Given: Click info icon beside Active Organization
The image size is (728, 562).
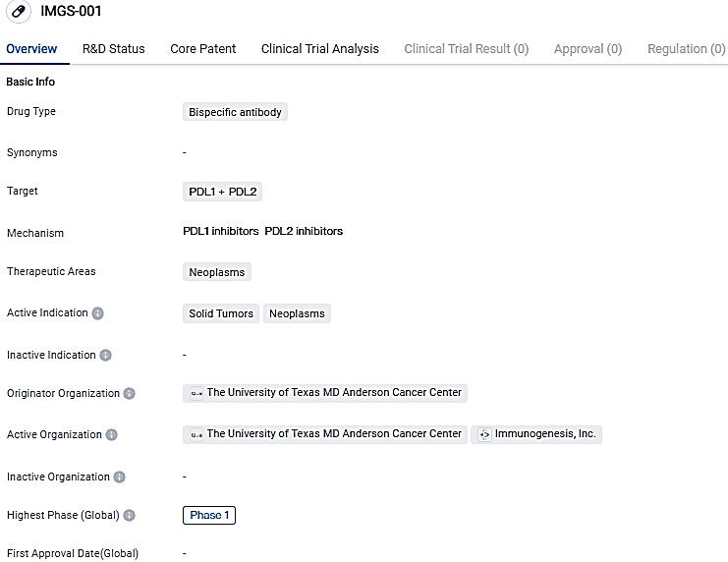Looking at the screenshot, I should point(112,434).
